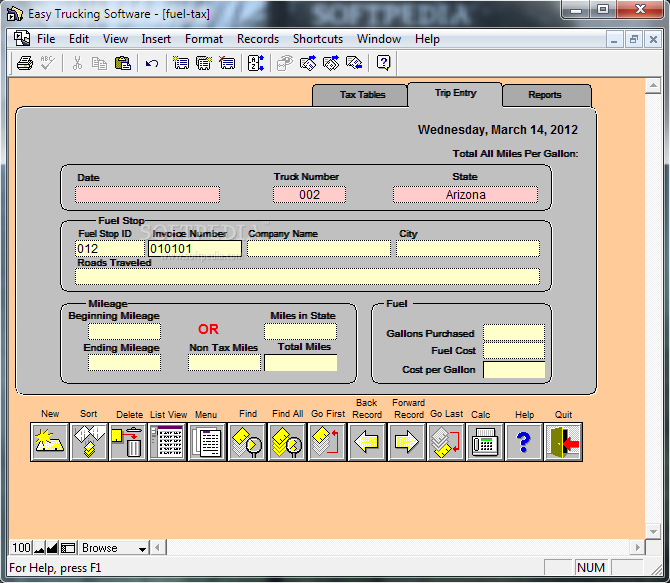Click the zoom out mountain icon
The image size is (670, 583).
tap(39, 548)
